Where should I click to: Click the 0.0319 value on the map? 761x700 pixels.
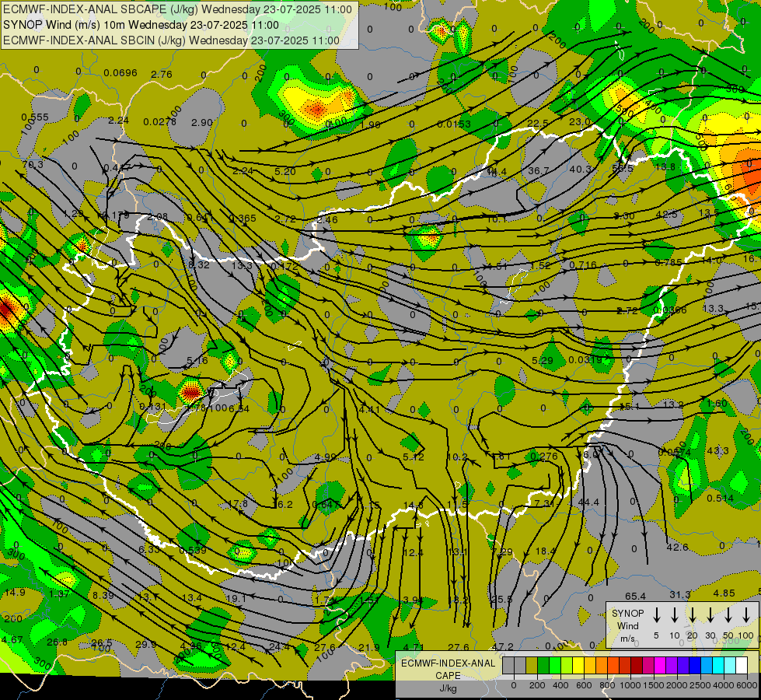coord(585,359)
